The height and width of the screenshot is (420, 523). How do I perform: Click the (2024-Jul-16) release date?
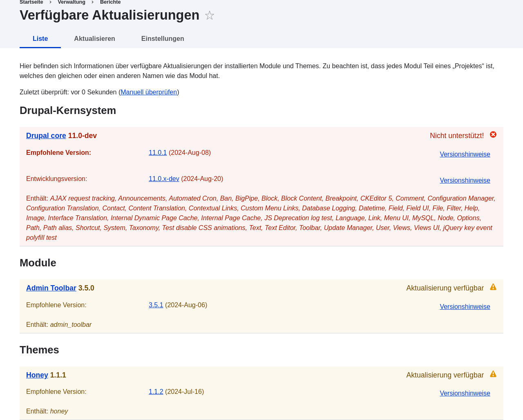click(x=184, y=392)
